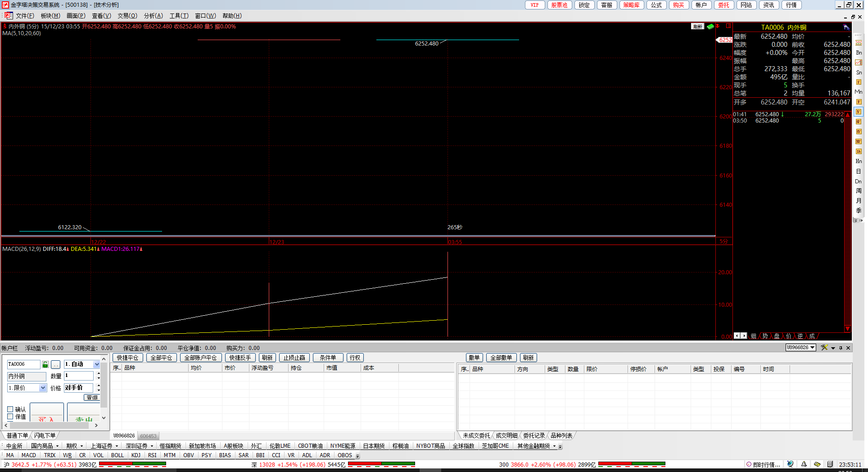The image size is (868, 472).
Task: Switch to the 闪电下单 tab
Action: [x=45, y=436]
